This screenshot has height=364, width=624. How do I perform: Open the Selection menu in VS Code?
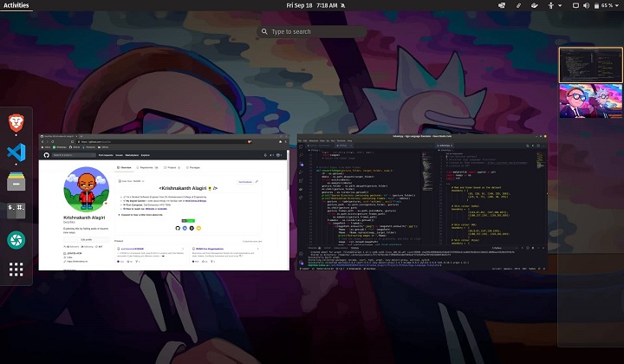(314, 140)
